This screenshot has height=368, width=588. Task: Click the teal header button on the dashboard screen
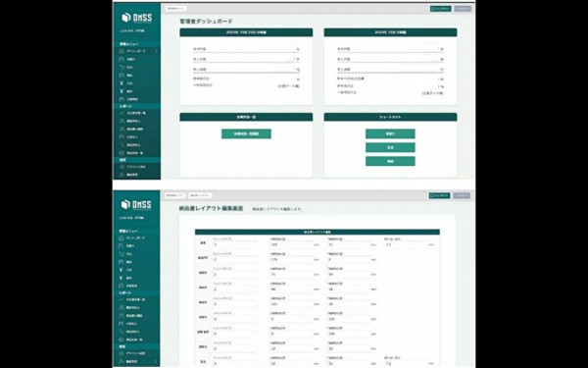point(441,8)
